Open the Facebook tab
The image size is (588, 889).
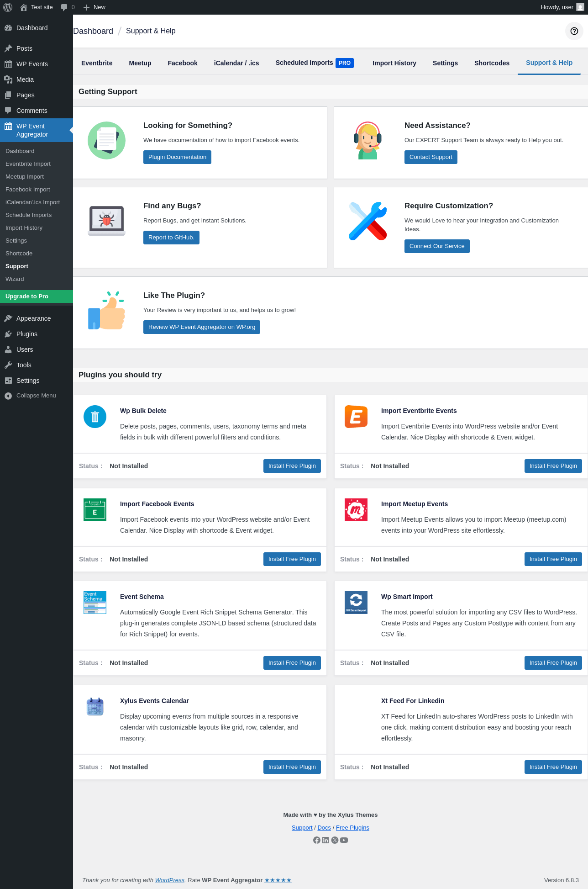click(x=183, y=63)
